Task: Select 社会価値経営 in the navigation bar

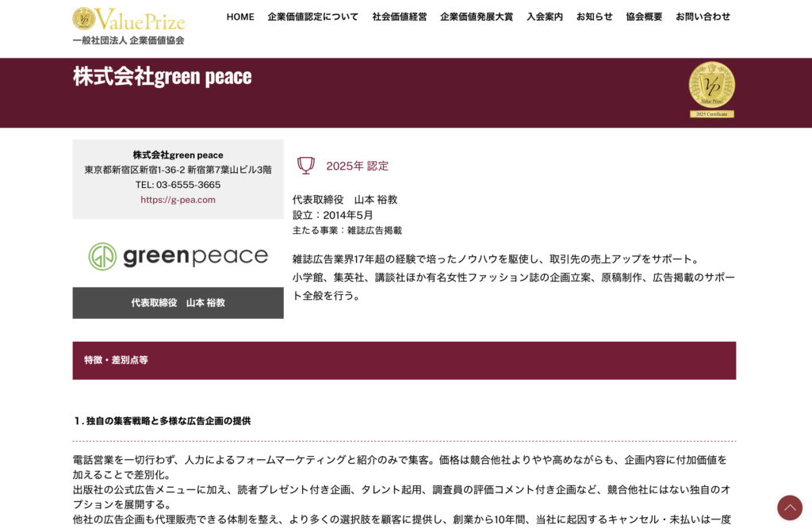Action: point(400,16)
